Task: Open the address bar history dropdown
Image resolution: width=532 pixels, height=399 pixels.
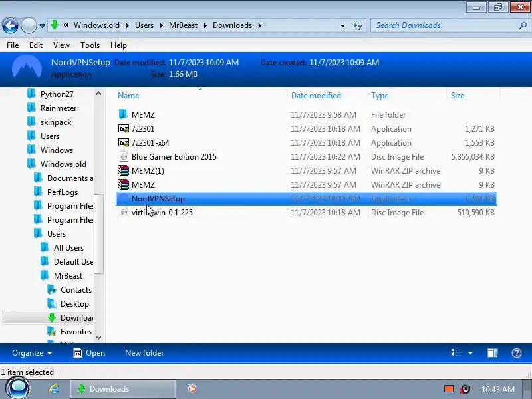Action: tap(342, 26)
